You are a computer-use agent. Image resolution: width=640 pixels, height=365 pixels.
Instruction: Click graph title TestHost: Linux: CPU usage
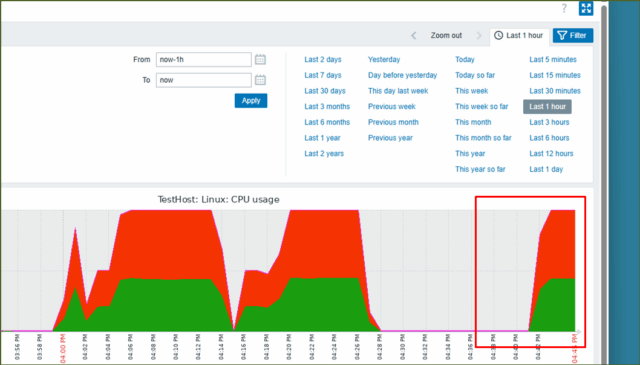218,200
